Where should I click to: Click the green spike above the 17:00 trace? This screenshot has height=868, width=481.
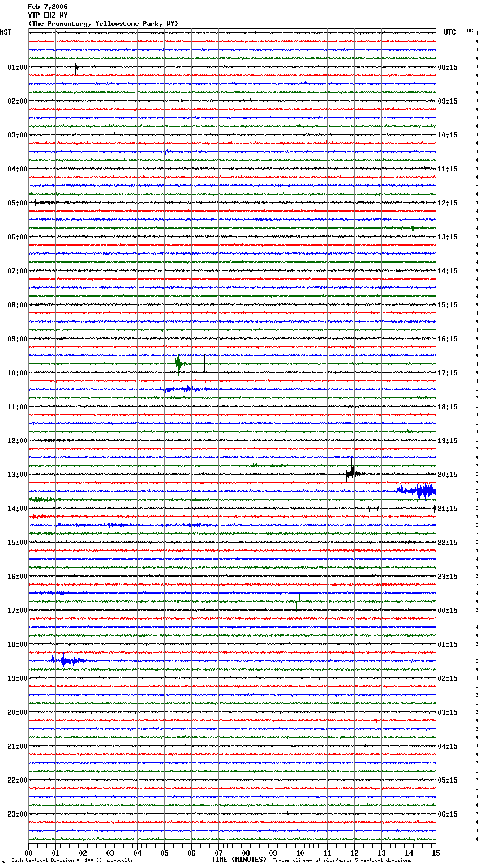tap(298, 601)
